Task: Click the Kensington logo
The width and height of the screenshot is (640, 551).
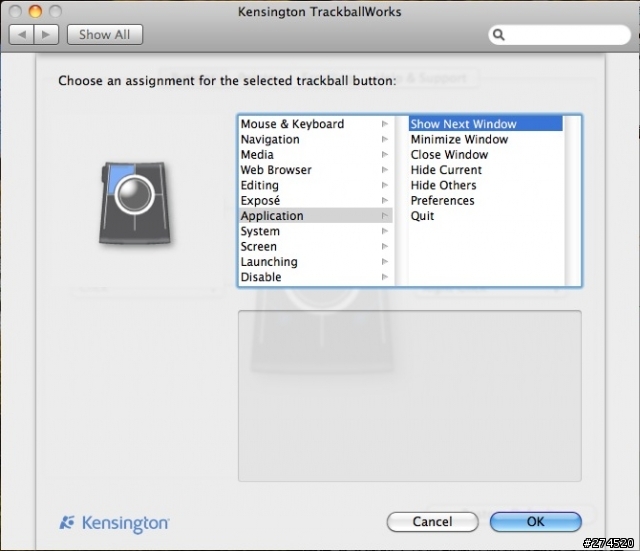Action: (x=114, y=523)
